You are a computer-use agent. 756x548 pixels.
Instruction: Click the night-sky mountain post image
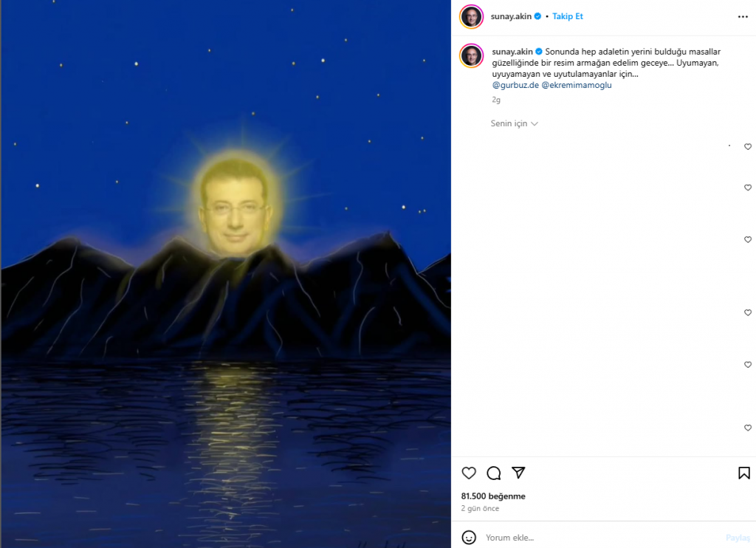coord(226,274)
